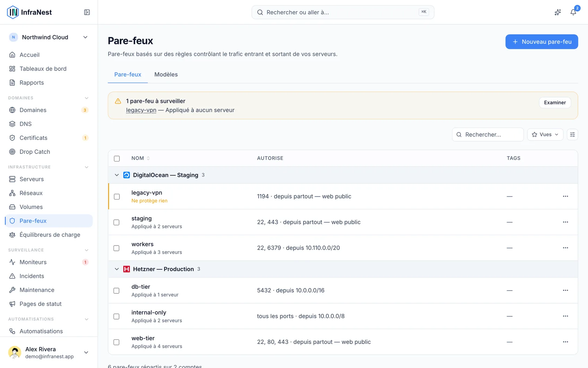
Task: Open row actions for web-tier
Action: 565,342
